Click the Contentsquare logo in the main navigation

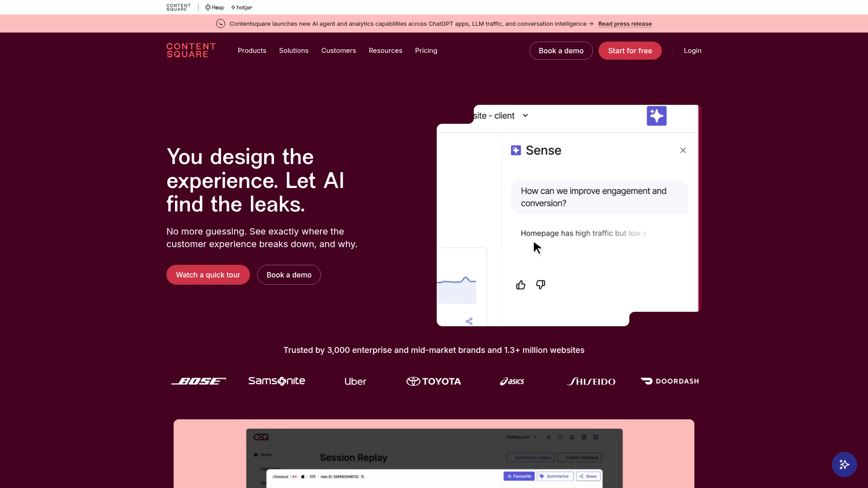(191, 51)
